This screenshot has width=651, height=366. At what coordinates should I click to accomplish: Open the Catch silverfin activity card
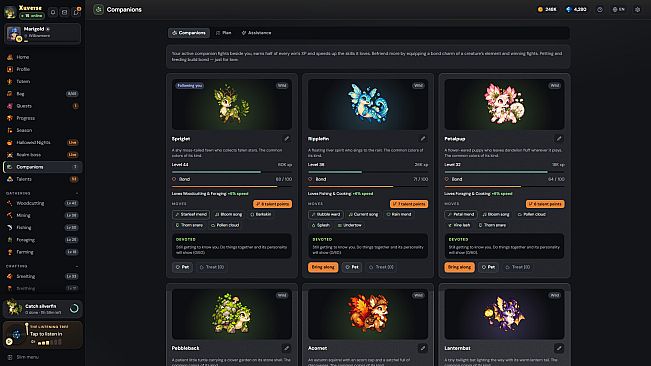42,308
